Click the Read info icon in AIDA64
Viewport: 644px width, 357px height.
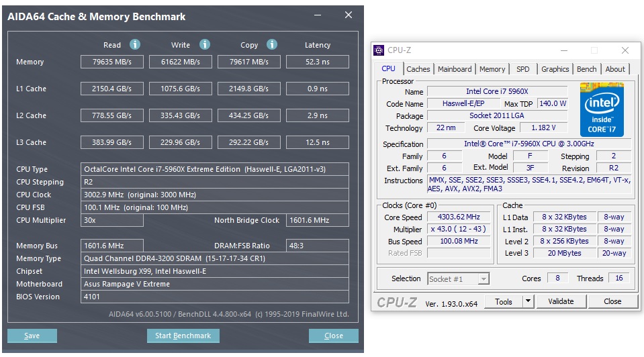pos(135,44)
